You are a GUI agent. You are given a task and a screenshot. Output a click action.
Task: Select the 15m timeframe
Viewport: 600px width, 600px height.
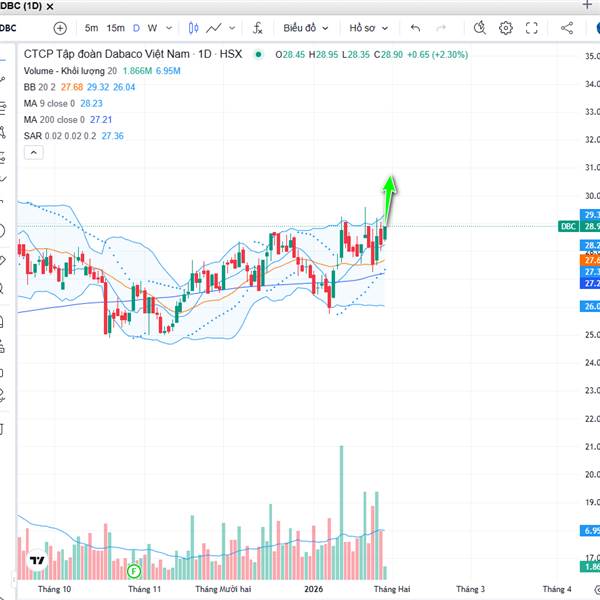tap(116, 28)
